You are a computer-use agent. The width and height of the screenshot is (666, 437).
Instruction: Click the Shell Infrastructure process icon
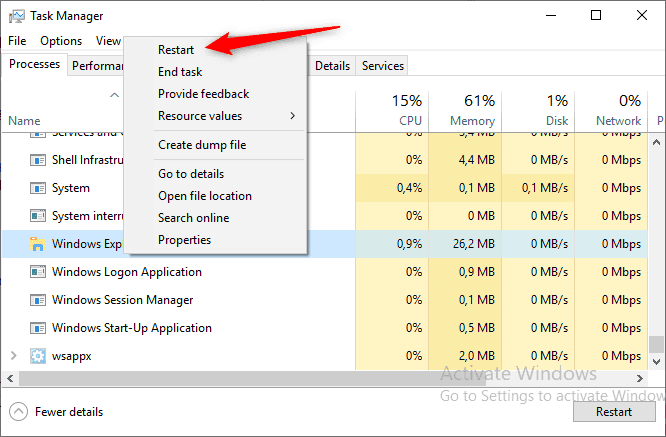coord(38,160)
